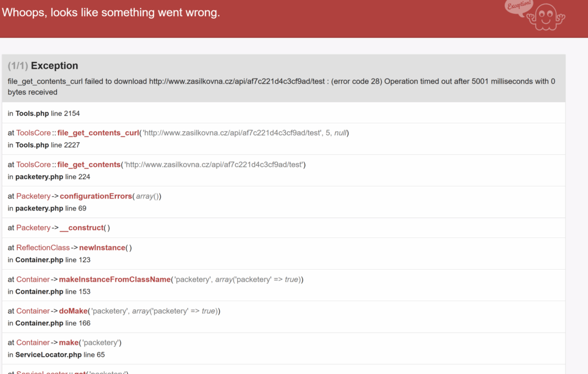Click the "Whoops, looks like something went wrong" heading
588x374 pixels.
[x=111, y=12]
